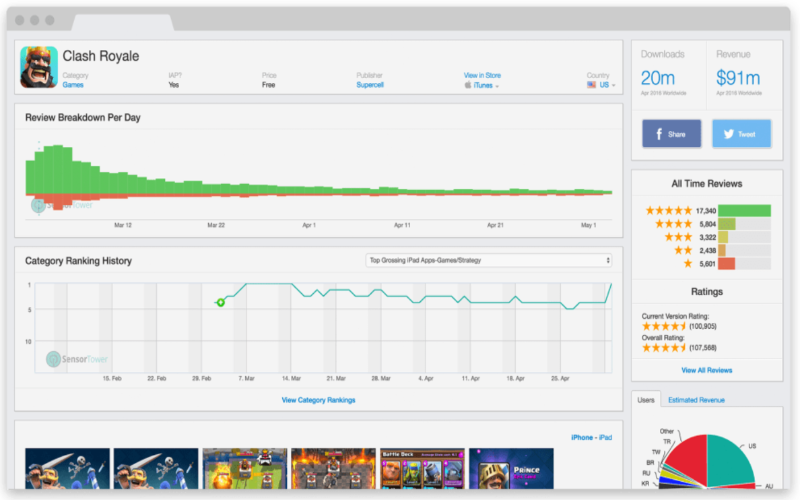Switch to the Estimated Revenue tab
The height and width of the screenshot is (500, 800).
pyautogui.click(x=696, y=400)
